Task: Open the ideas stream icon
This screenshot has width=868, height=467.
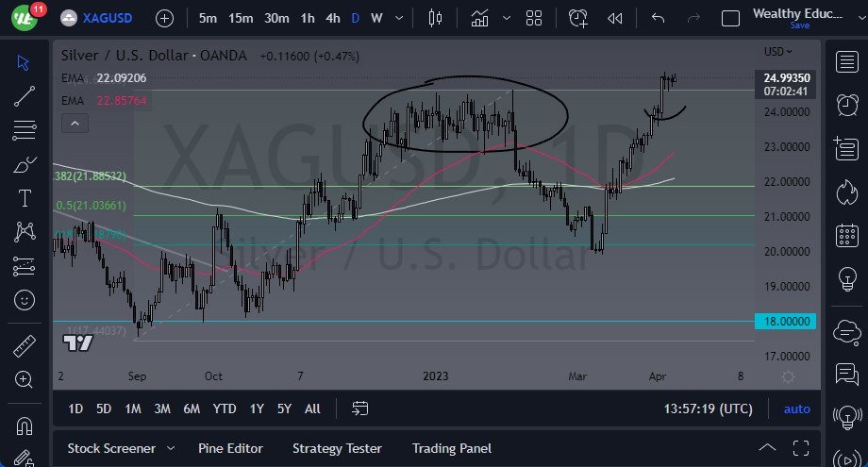Action: pyautogui.click(x=847, y=417)
